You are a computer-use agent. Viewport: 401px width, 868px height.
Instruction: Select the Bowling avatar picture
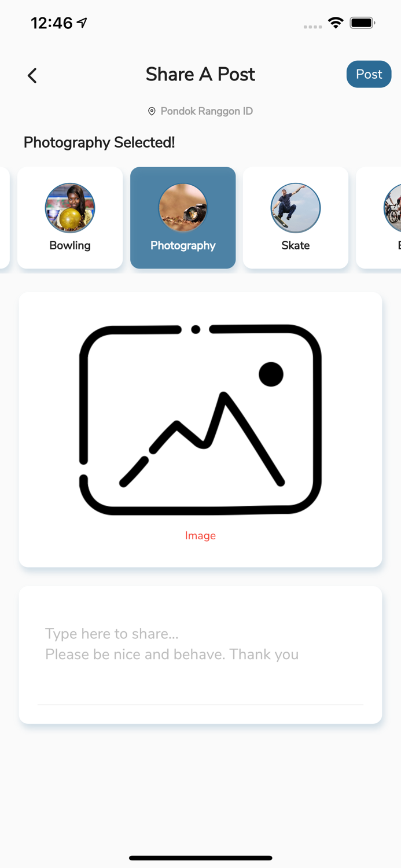(x=70, y=208)
